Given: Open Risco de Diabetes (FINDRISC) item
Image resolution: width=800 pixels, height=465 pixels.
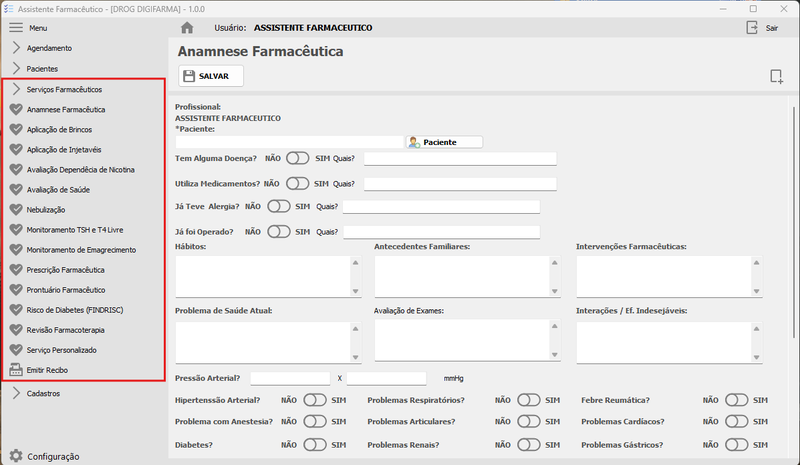Looking at the screenshot, I should click(x=74, y=310).
